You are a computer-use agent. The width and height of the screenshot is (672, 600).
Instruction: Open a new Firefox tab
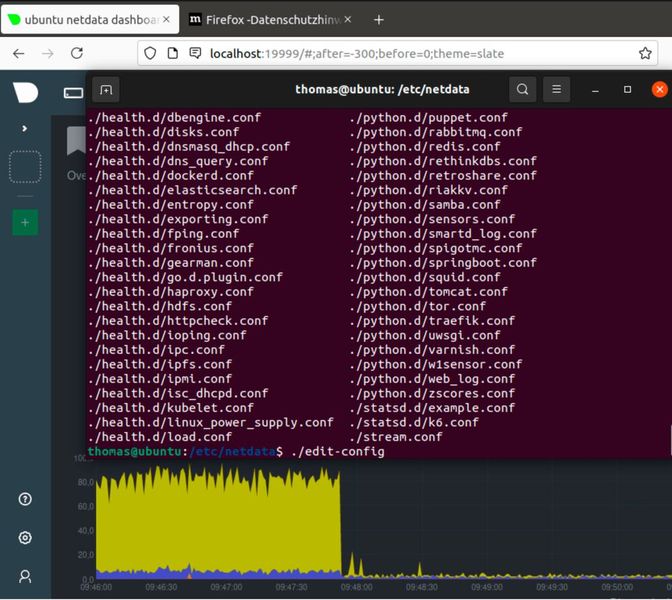pos(378,20)
